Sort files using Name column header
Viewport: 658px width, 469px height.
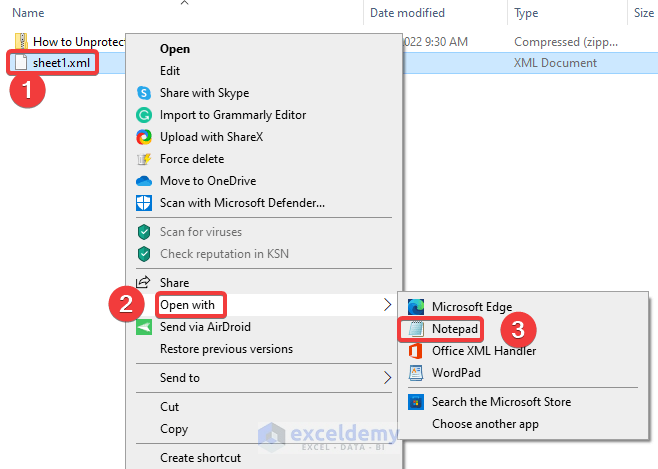point(29,13)
